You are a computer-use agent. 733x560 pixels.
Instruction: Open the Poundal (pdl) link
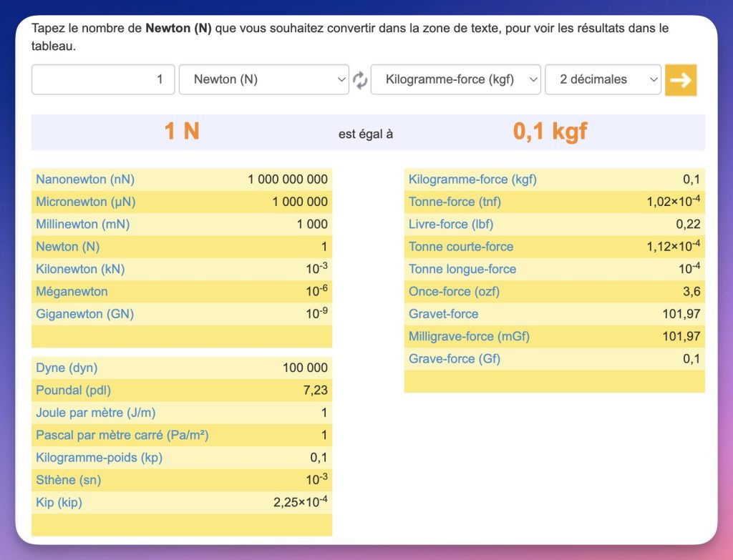pyautogui.click(x=74, y=390)
